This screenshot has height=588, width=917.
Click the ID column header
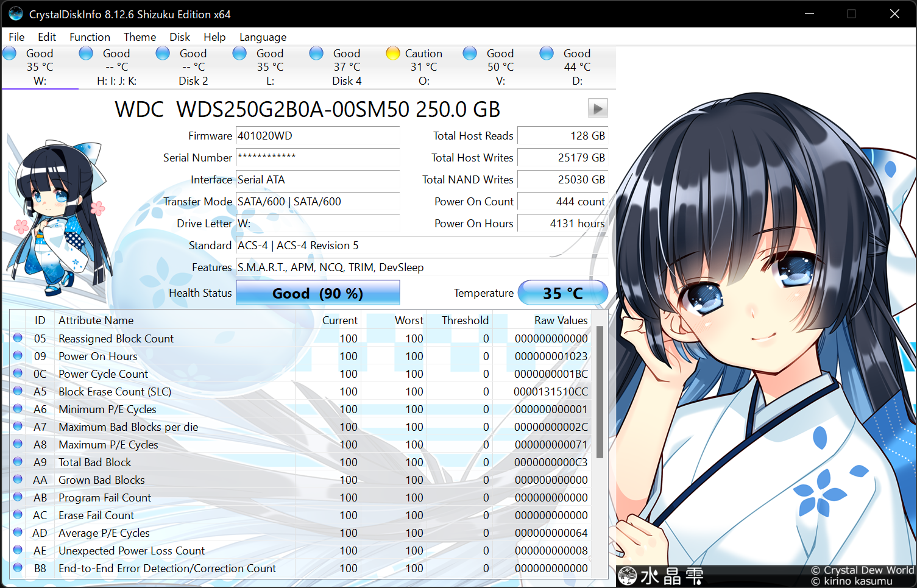point(40,321)
